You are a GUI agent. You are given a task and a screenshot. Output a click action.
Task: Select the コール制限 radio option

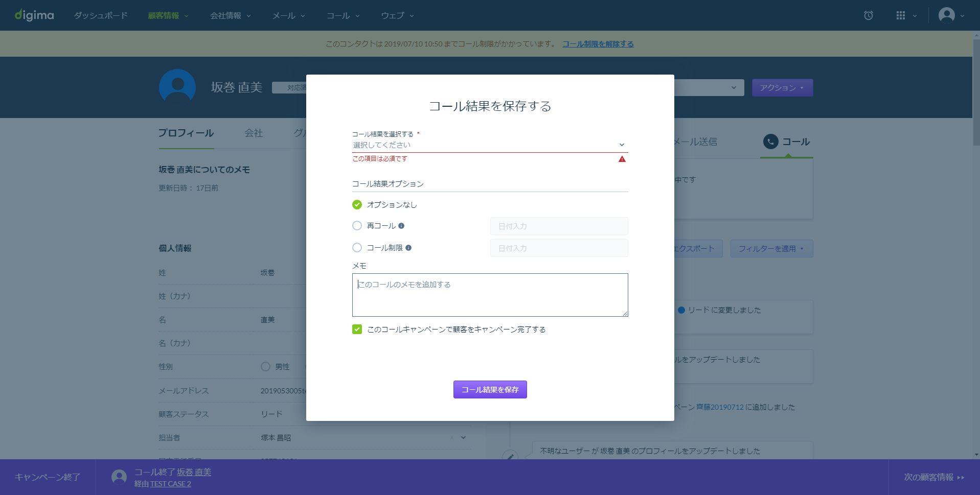coord(357,247)
